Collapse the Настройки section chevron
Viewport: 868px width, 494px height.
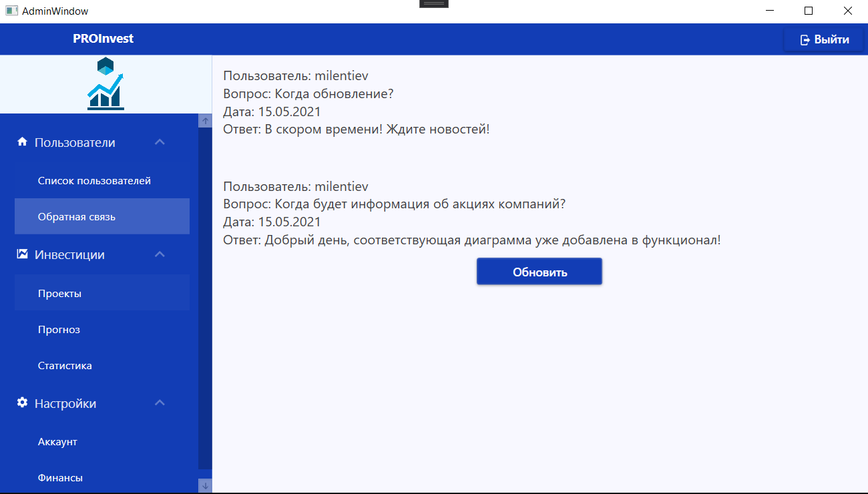(160, 403)
